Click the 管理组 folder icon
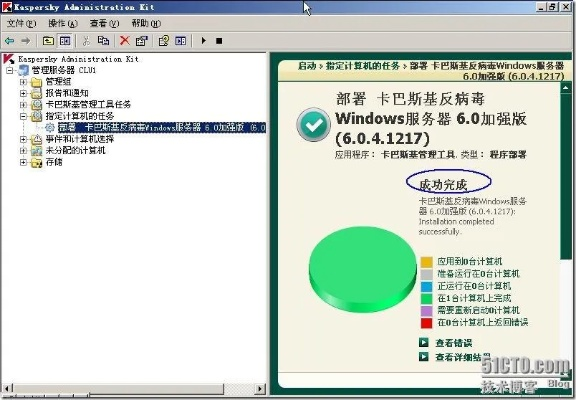 [36, 82]
